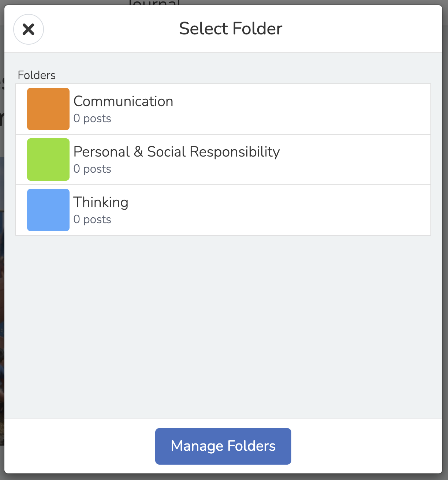This screenshot has width=448, height=480.
Task: Click the orange Communication folder icon
Action: point(48,109)
